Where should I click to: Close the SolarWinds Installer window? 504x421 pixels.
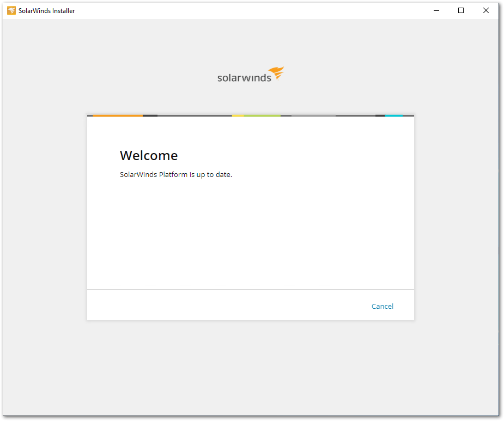[x=486, y=10]
